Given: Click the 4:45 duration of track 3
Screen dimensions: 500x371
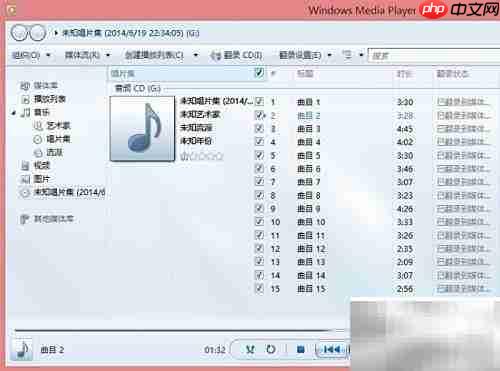Looking at the screenshot, I should point(405,129).
